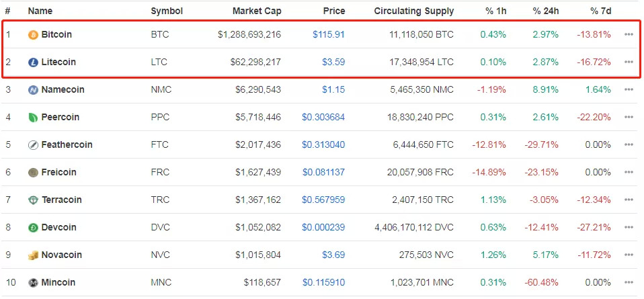The width and height of the screenshot is (644, 299).
Task: Click the Terracoin logo icon
Action: pyautogui.click(x=33, y=200)
